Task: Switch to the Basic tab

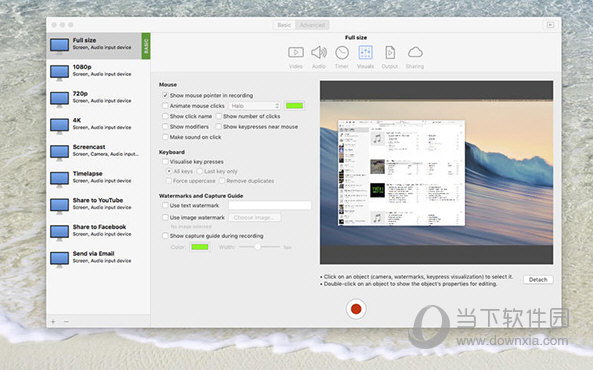Action: point(284,25)
